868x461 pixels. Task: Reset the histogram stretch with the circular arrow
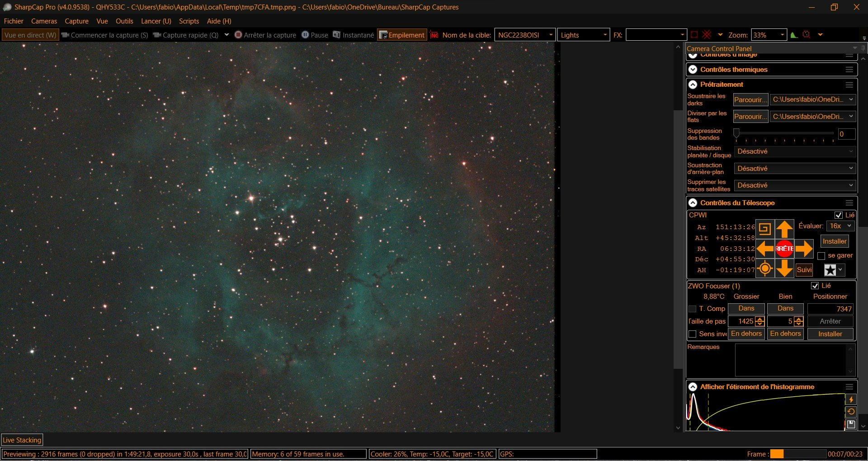(x=851, y=412)
